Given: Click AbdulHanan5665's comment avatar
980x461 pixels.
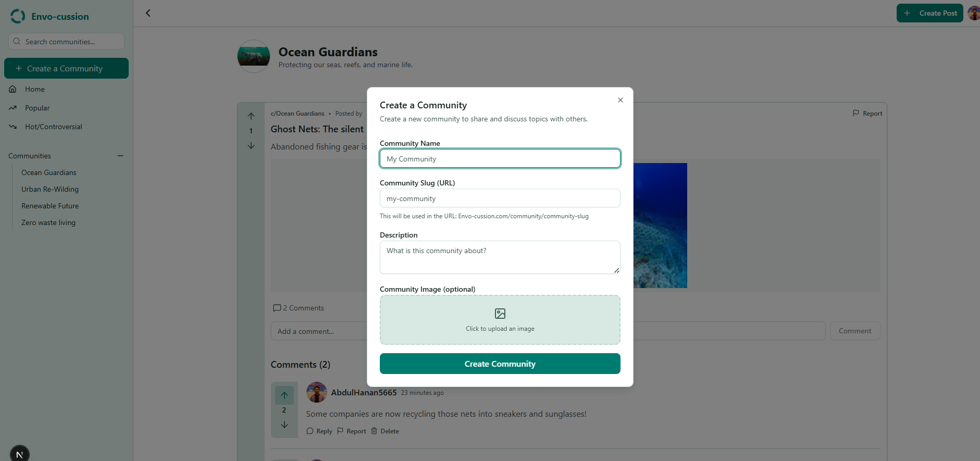Looking at the screenshot, I should 317,392.
